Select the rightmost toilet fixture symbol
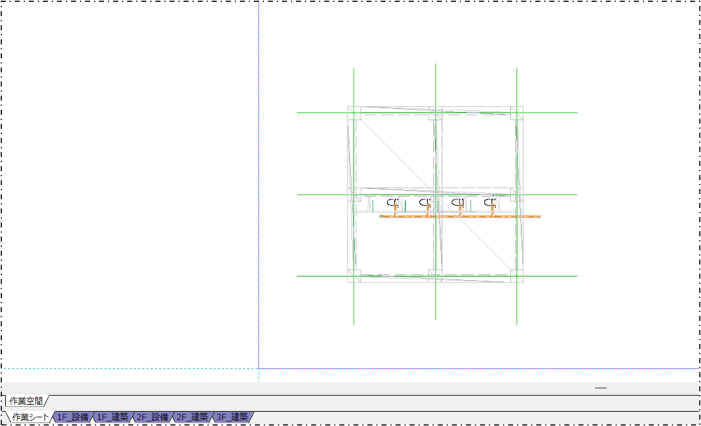Viewport: 701px width, 426px height. click(490, 204)
